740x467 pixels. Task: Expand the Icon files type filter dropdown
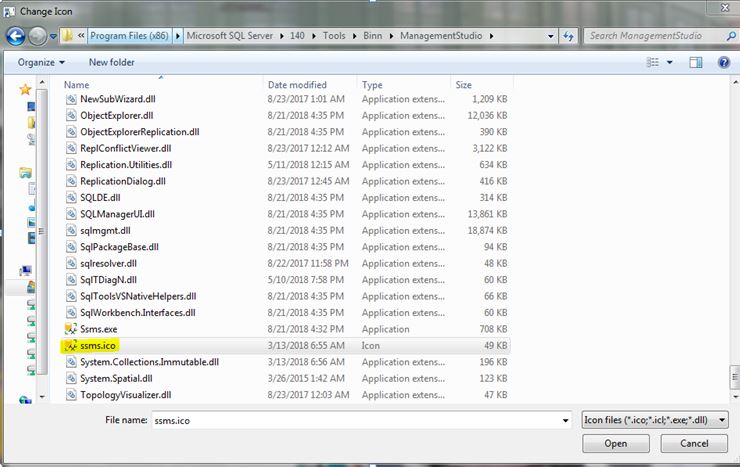tap(655, 420)
